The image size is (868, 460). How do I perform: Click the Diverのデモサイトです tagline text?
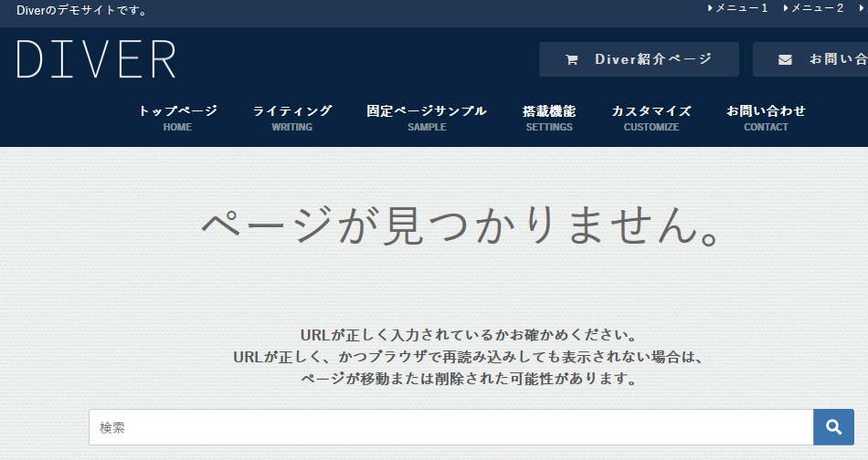tap(82, 11)
